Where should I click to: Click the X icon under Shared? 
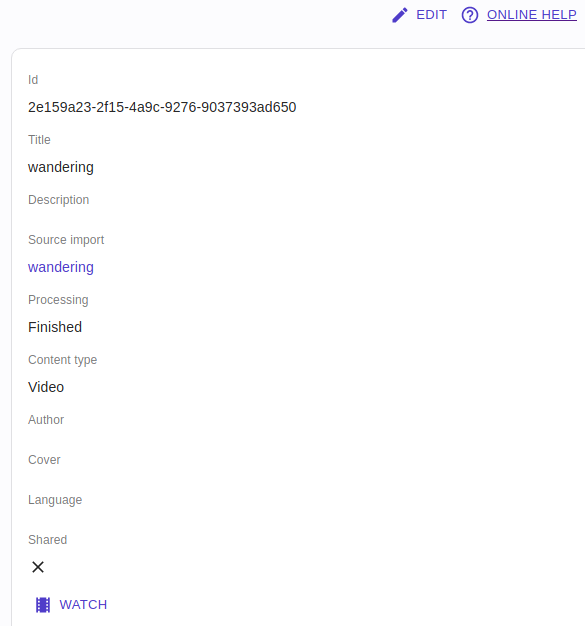click(38, 567)
